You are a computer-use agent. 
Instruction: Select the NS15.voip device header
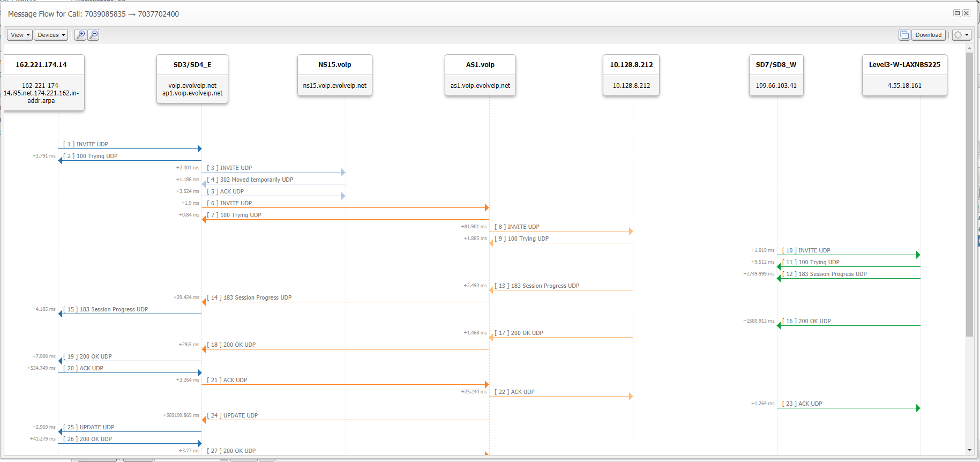335,75
